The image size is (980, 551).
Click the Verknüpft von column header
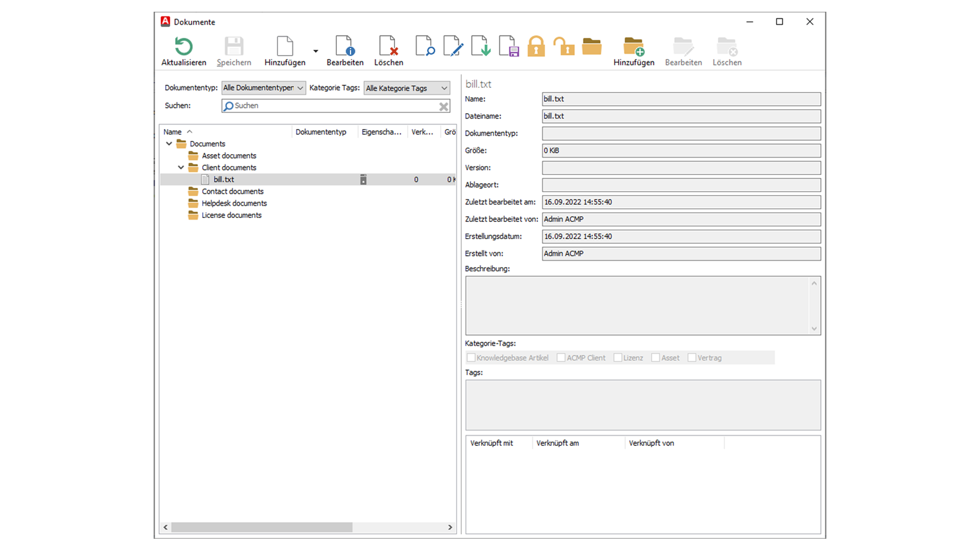click(x=674, y=443)
